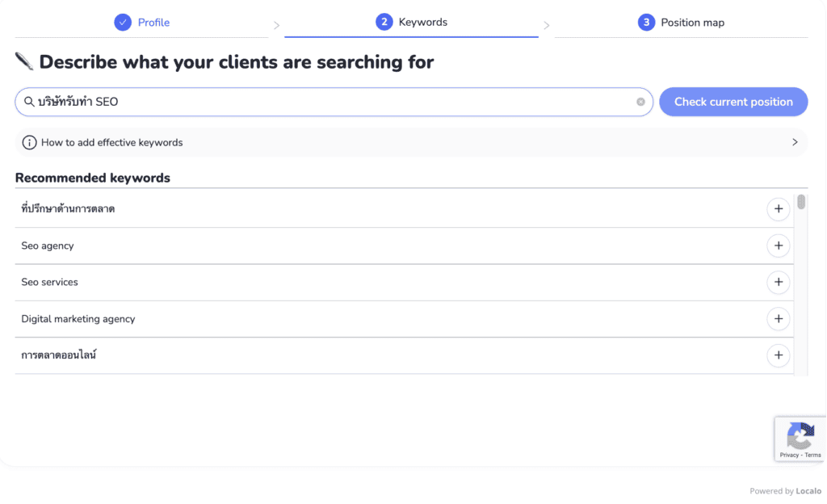Screen dimensions: 827x504
Task: Clear the keyword search field with x icon
Action: (x=640, y=102)
